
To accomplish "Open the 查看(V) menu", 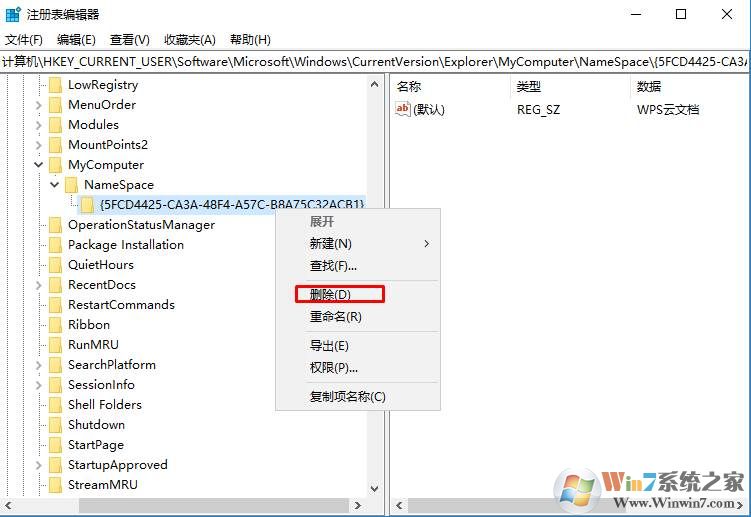I will tap(130, 40).
